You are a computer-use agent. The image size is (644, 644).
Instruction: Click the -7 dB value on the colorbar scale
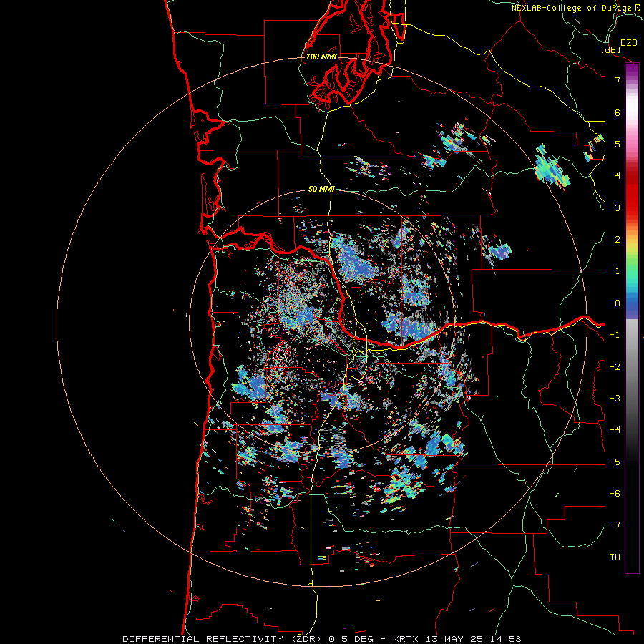coord(615,525)
